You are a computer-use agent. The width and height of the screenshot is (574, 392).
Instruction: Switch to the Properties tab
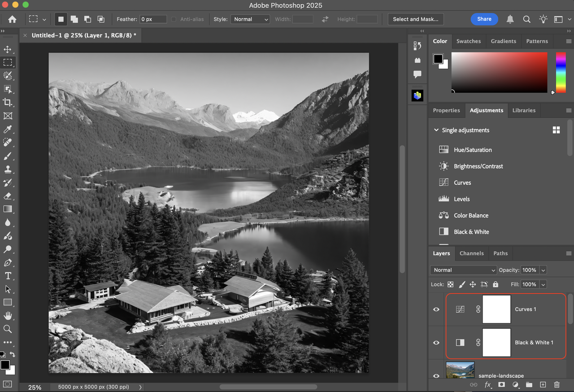(446, 110)
